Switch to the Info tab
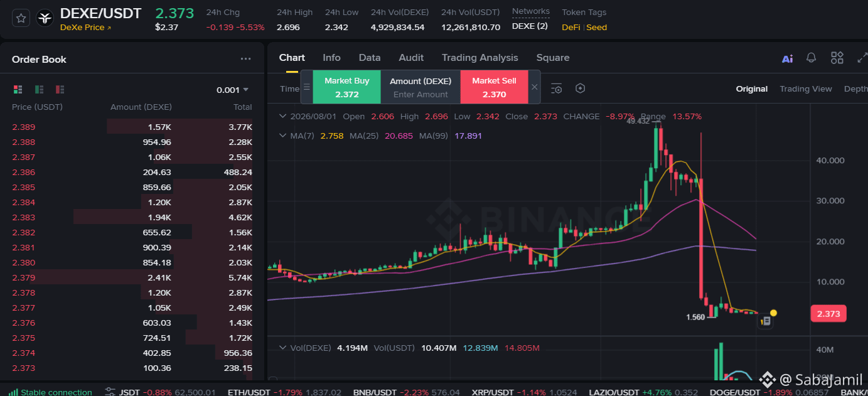This screenshot has height=396, width=868. 331,58
